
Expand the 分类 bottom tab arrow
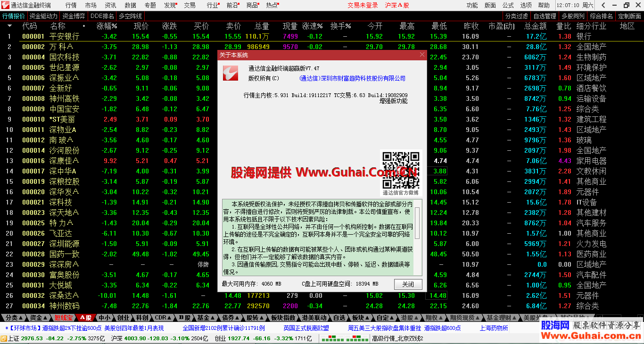tap(20, 318)
